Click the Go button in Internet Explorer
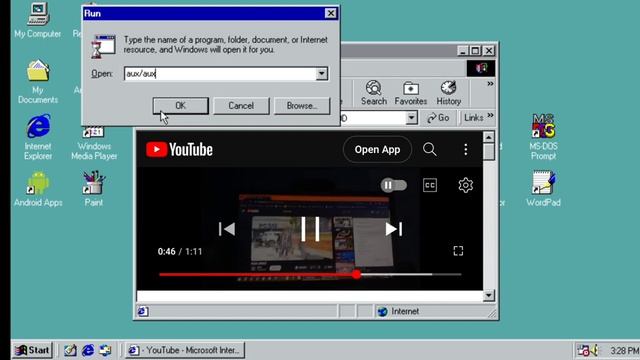 pos(438,118)
